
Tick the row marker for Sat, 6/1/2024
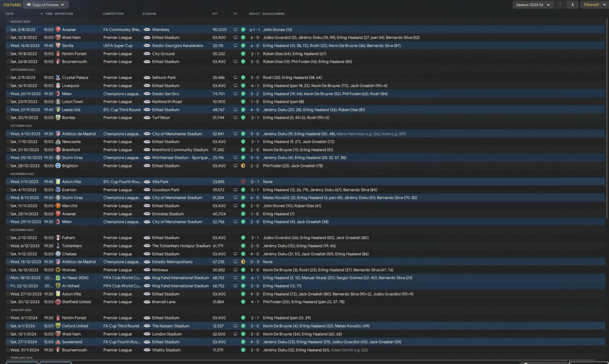8,326
